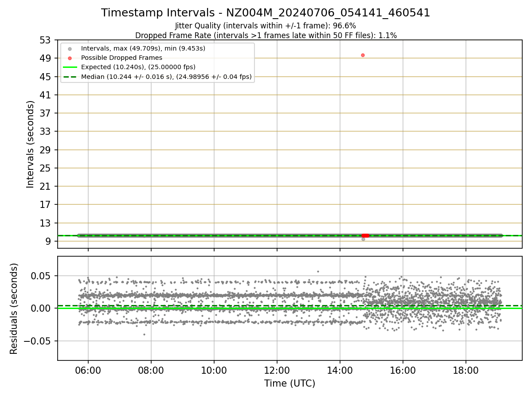Click the Dropped Frame Rate 1.1% subtitle

click(x=266, y=35)
